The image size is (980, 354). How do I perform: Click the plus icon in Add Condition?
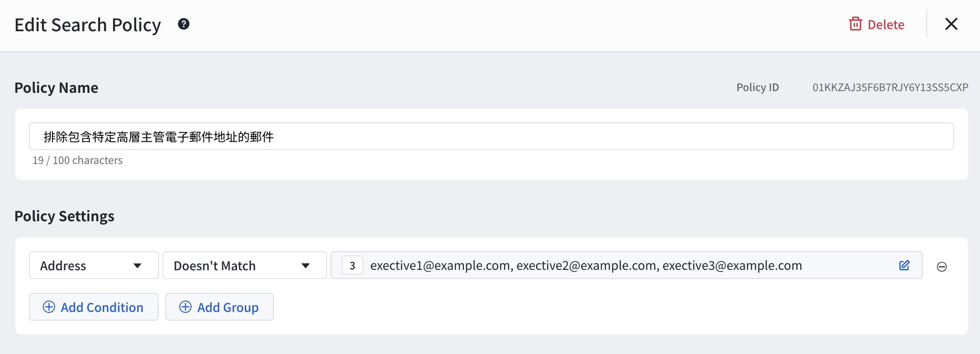point(49,307)
